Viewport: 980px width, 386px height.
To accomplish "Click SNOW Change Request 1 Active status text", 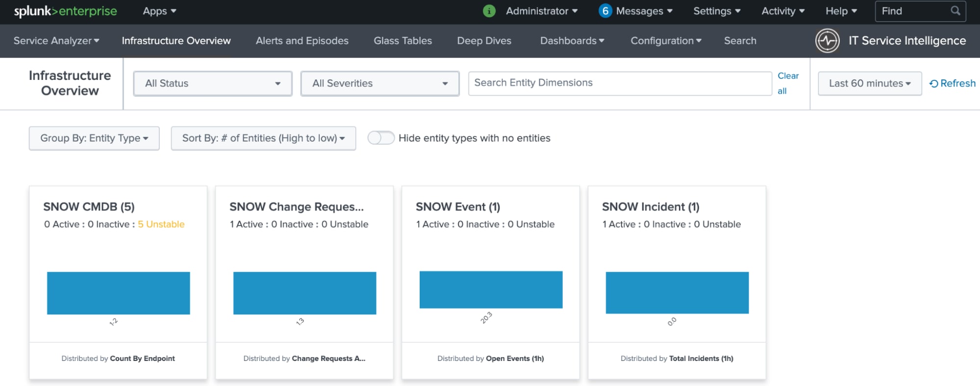I will tap(247, 224).
